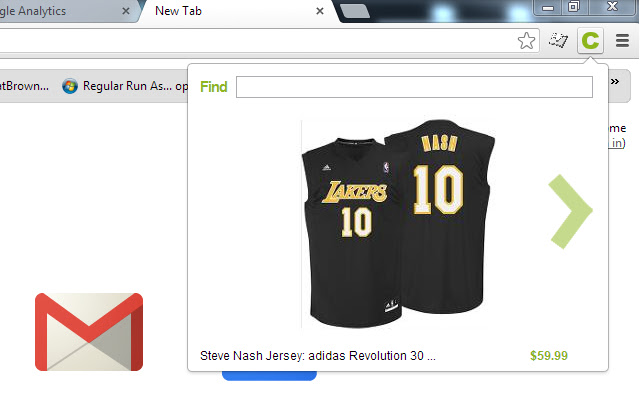Image resolution: width=640 pixels, height=400 pixels.
Task: Click the $59.99 price
Action: pos(549,356)
